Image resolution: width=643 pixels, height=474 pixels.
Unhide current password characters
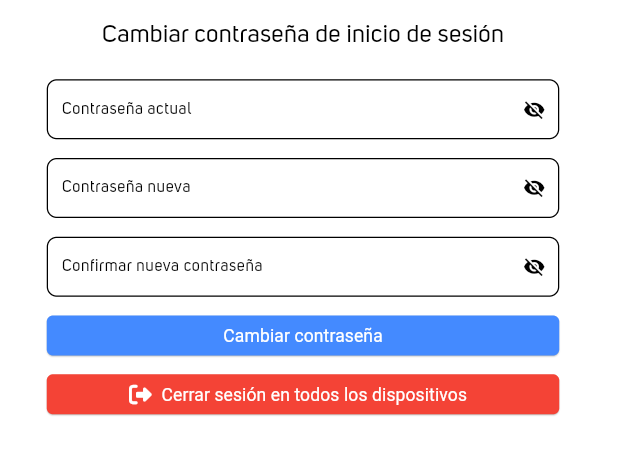click(534, 109)
